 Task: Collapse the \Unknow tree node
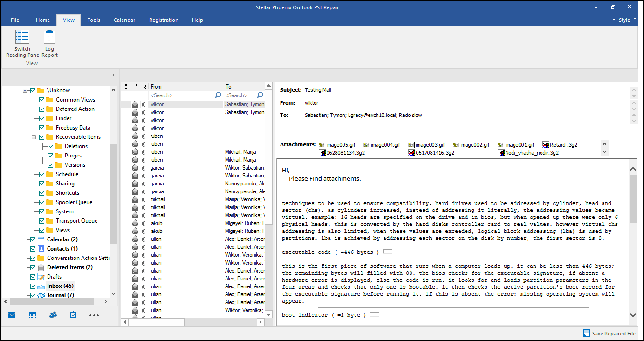pos(25,90)
